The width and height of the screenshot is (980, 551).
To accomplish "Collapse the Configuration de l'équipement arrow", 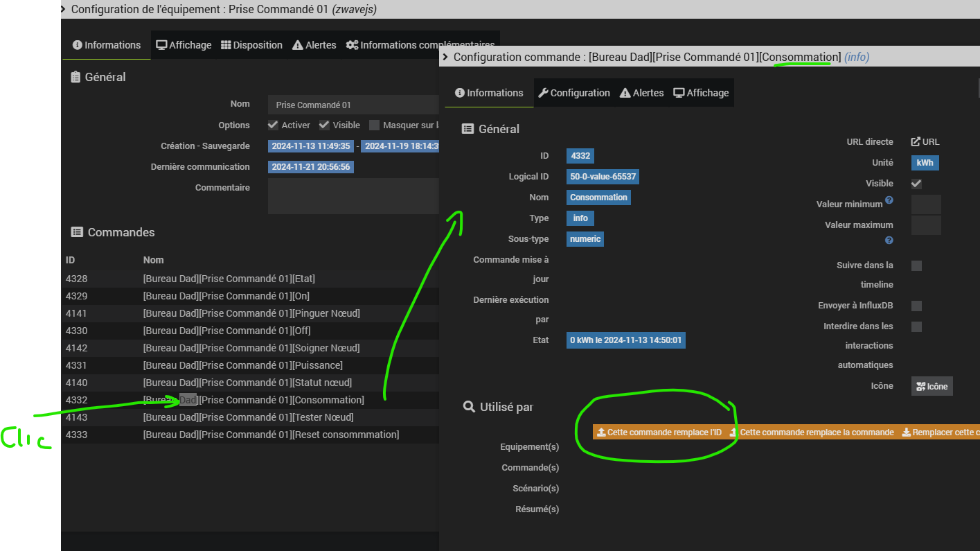I will [x=63, y=9].
